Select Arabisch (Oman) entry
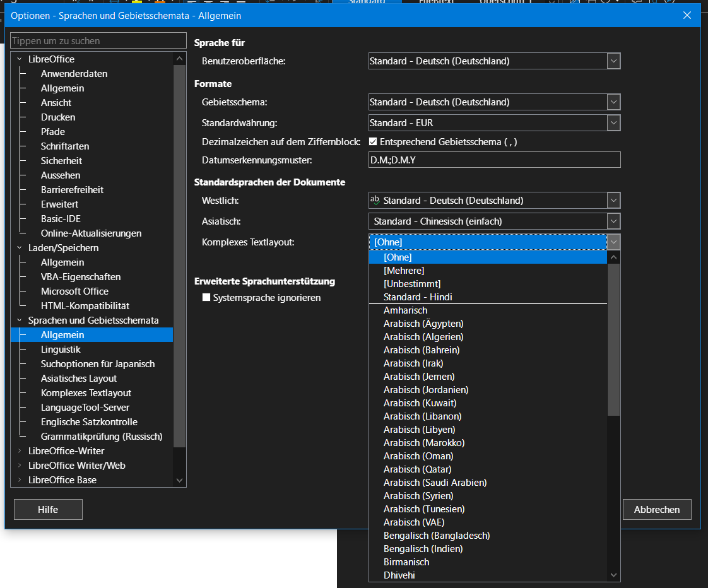The width and height of the screenshot is (708, 588). point(488,456)
